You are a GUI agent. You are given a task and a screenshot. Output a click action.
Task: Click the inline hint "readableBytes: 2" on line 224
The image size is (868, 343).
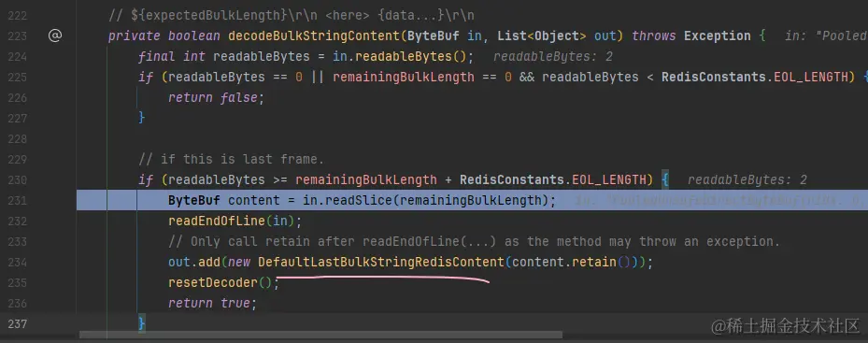[x=553, y=56]
